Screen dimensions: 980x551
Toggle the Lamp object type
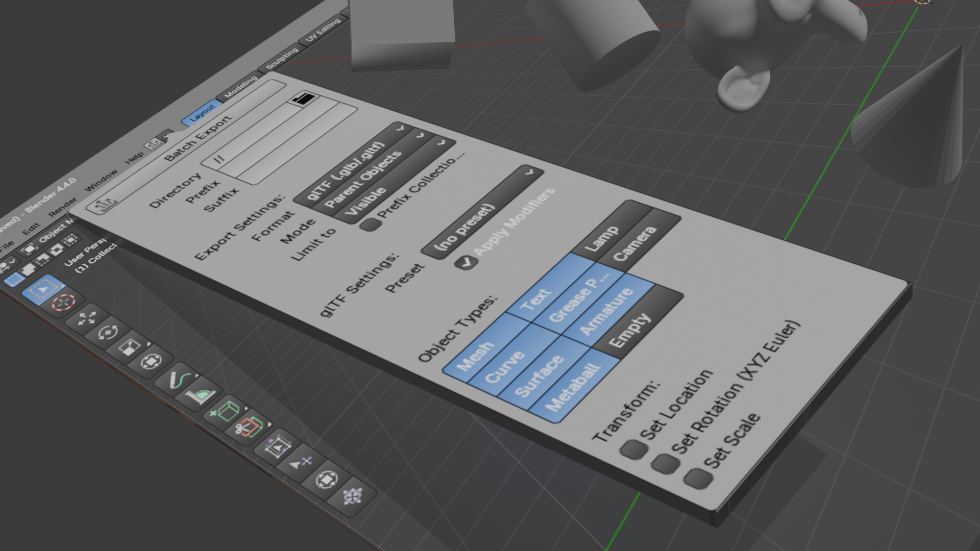[611, 231]
